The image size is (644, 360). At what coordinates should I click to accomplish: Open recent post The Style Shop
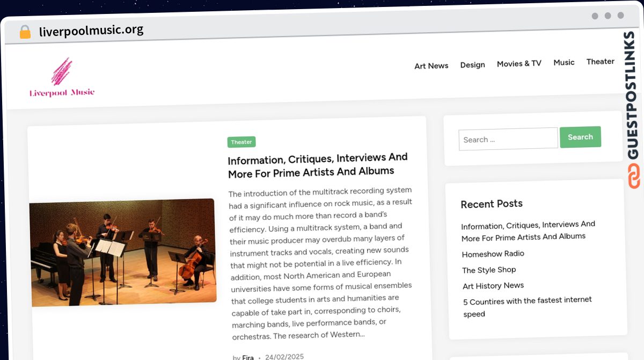[x=489, y=270]
